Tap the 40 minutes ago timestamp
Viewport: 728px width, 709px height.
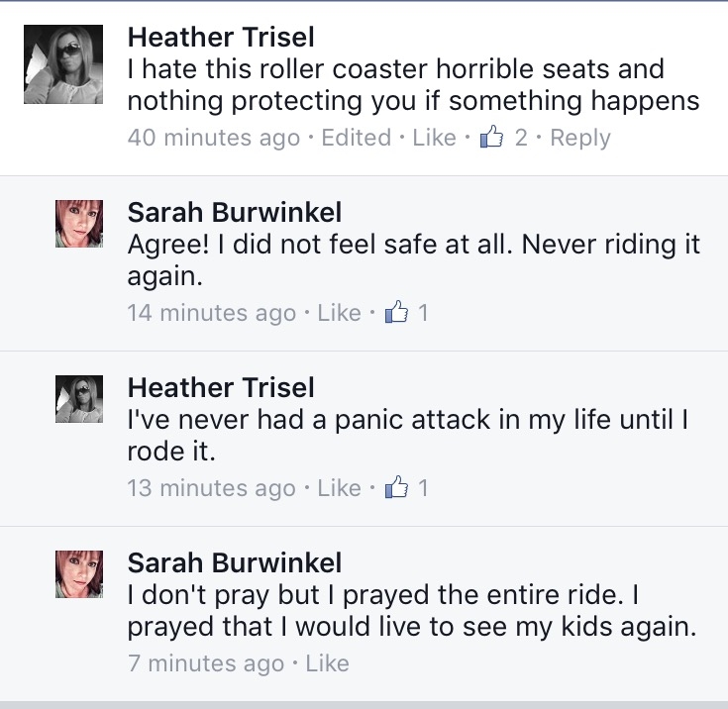click(x=214, y=138)
